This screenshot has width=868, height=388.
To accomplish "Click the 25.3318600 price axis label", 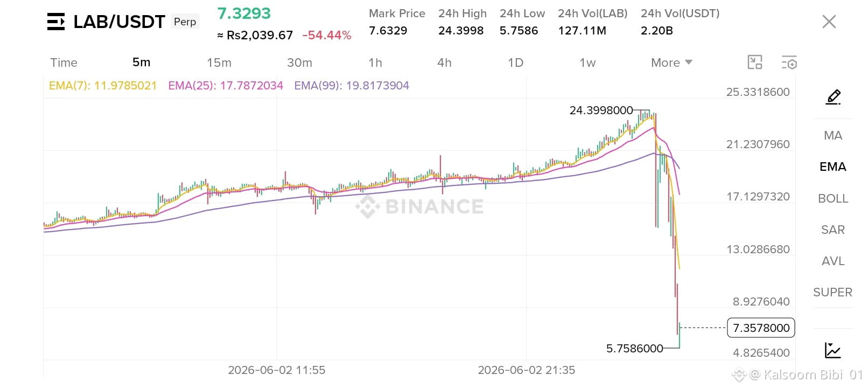I will click(758, 92).
